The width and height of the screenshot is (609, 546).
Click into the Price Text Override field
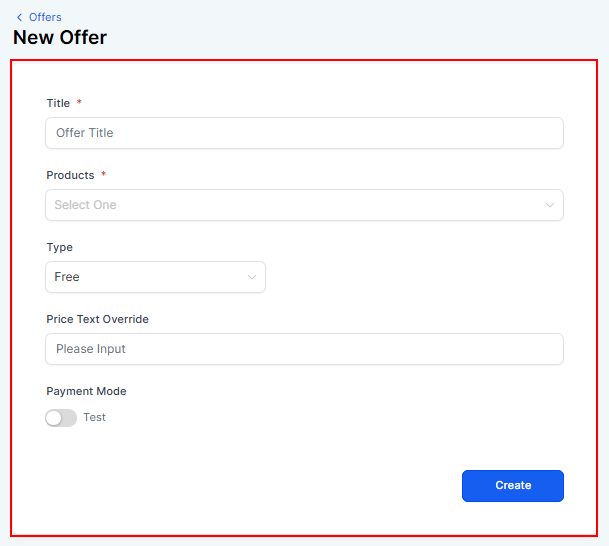point(304,349)
